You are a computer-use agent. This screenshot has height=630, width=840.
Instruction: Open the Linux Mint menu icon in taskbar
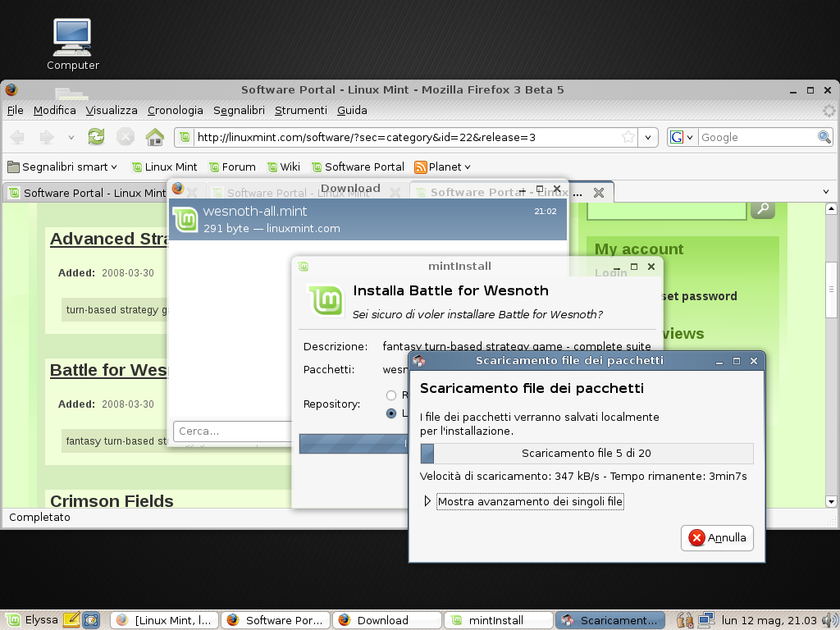coord(12,620)
